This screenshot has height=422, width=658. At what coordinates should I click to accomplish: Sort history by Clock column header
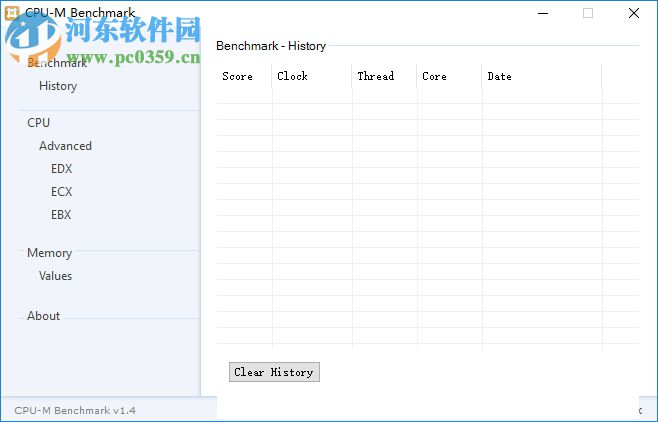coord(311,76)
